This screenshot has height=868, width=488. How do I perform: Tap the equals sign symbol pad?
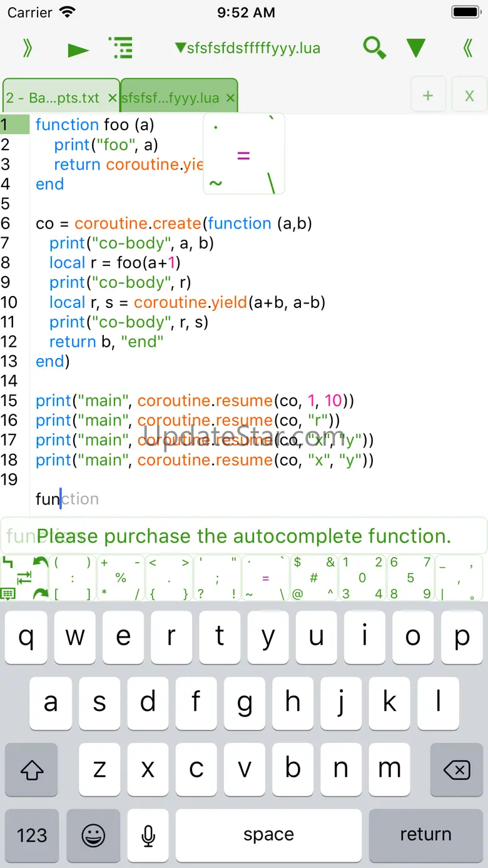tap(265, 578)
